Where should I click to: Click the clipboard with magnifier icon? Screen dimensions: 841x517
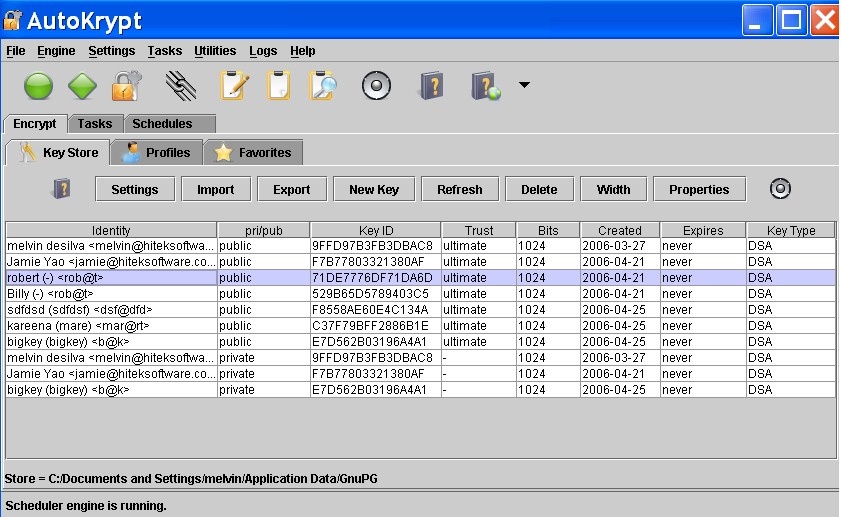click(x=322, y=86)
